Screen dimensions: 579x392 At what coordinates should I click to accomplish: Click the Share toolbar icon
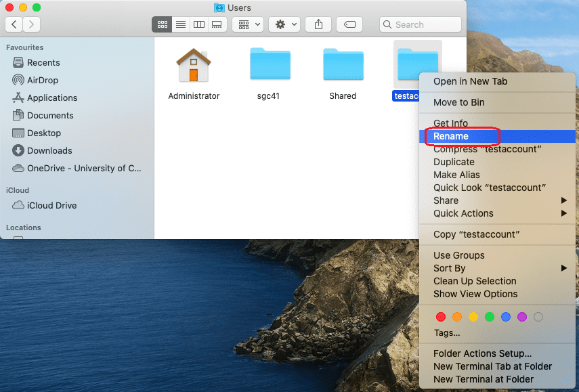tap(318, 24)
